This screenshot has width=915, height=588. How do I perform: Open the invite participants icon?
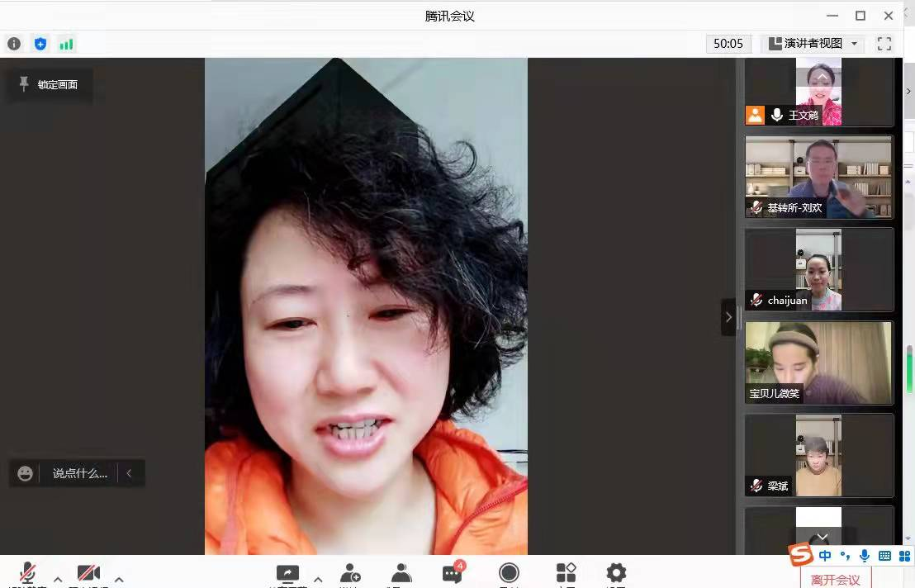350,573
